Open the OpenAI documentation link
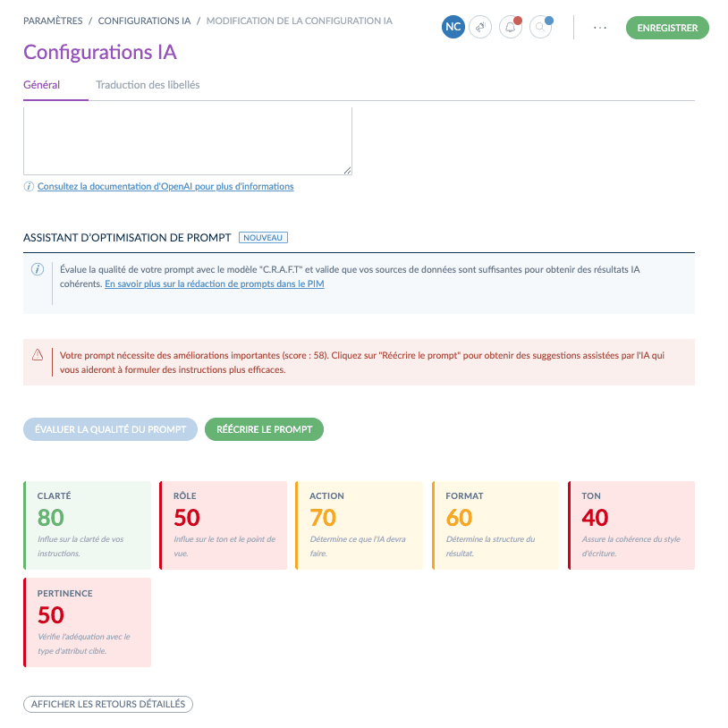The height and width of the screenshot is (728, 728). pyautogui.click(x=165, y=187)
